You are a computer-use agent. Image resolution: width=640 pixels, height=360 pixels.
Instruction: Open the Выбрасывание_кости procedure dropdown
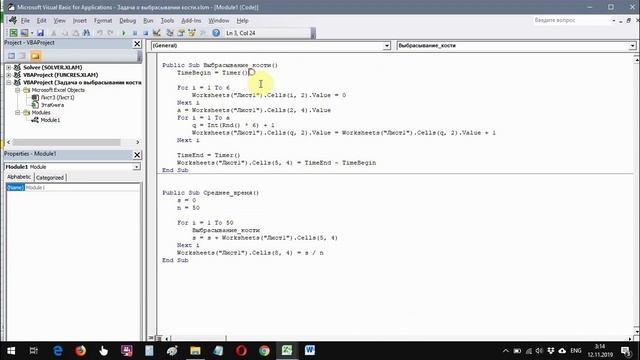click(x=632, y=46)
